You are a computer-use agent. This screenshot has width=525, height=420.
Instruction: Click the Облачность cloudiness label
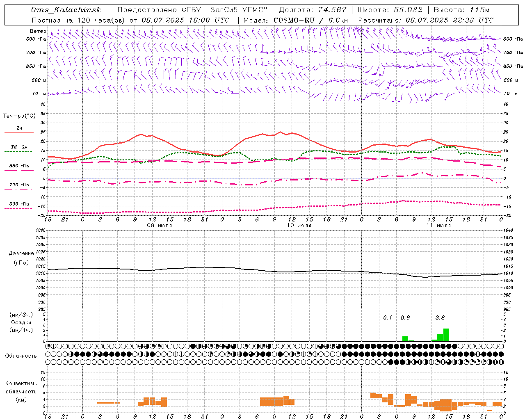click(21, 356)
